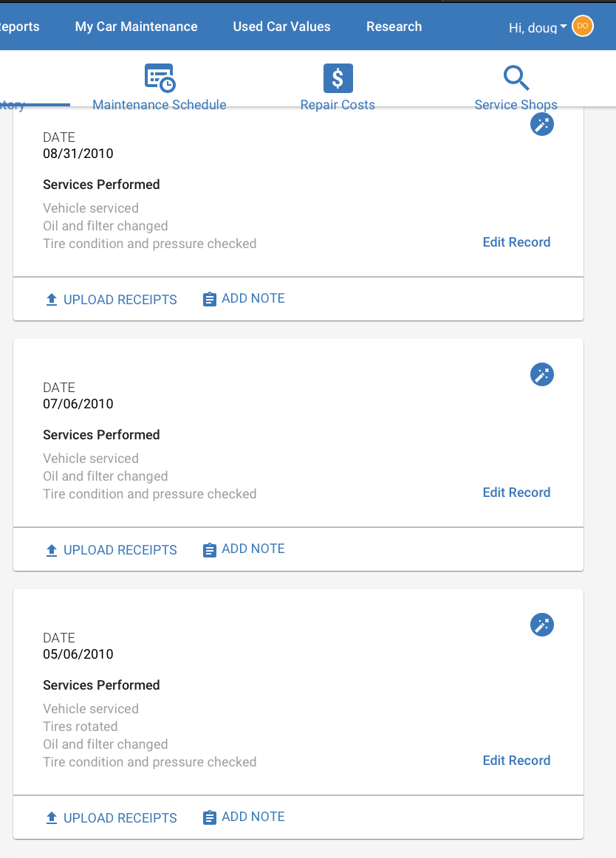
Task: Open My Car Maintenance menu
Action: (x=137, y=27)
